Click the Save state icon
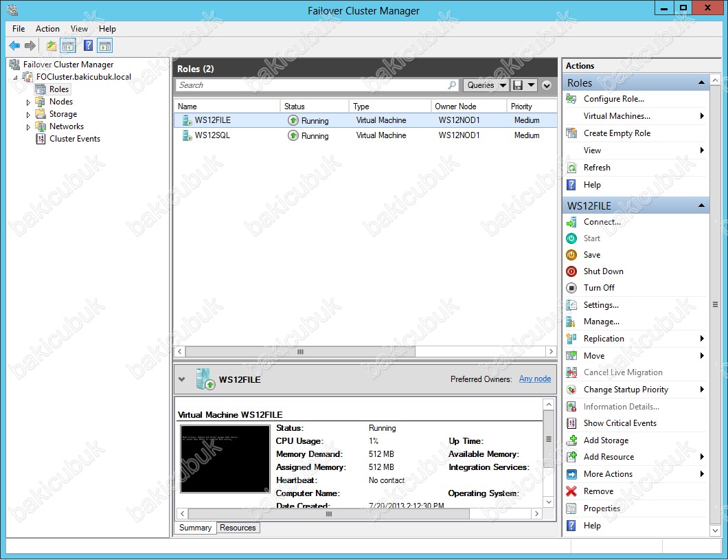The height and width of the screenshot is (560, 728). (x=571, y=255)
